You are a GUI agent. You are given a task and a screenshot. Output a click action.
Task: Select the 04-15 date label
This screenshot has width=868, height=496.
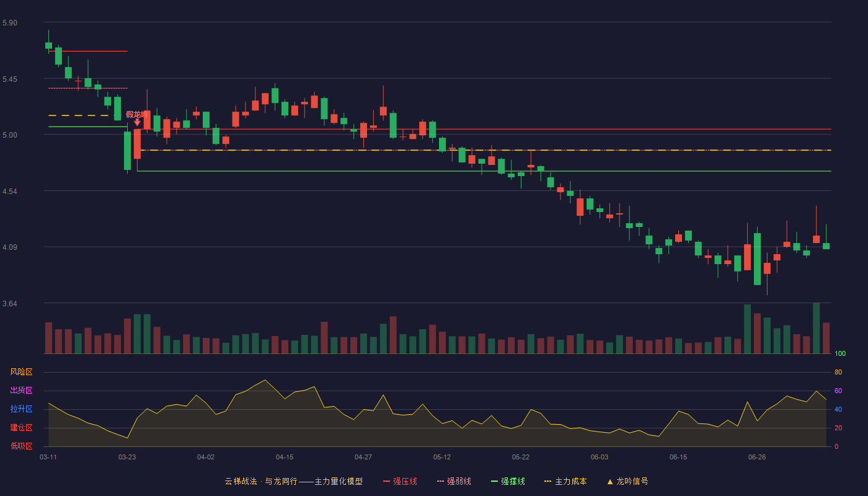point(285,457)
